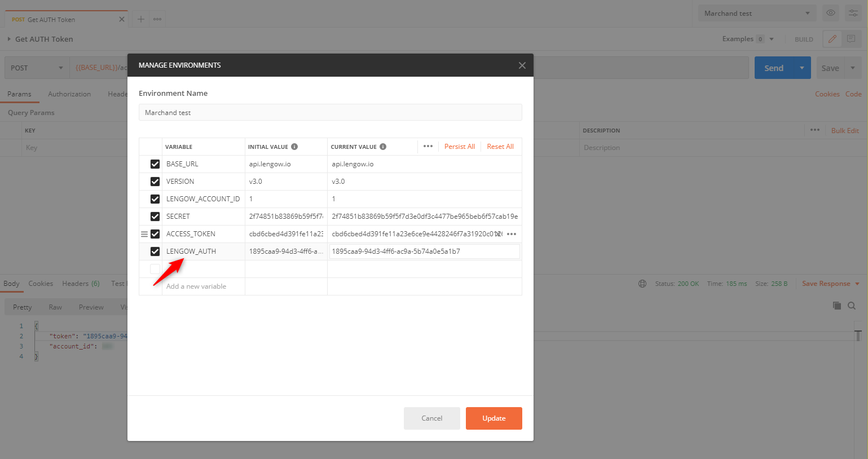Copy response body to clipboard icon
This screenshot has height=459, width=868.
click(x=837, y=306)
